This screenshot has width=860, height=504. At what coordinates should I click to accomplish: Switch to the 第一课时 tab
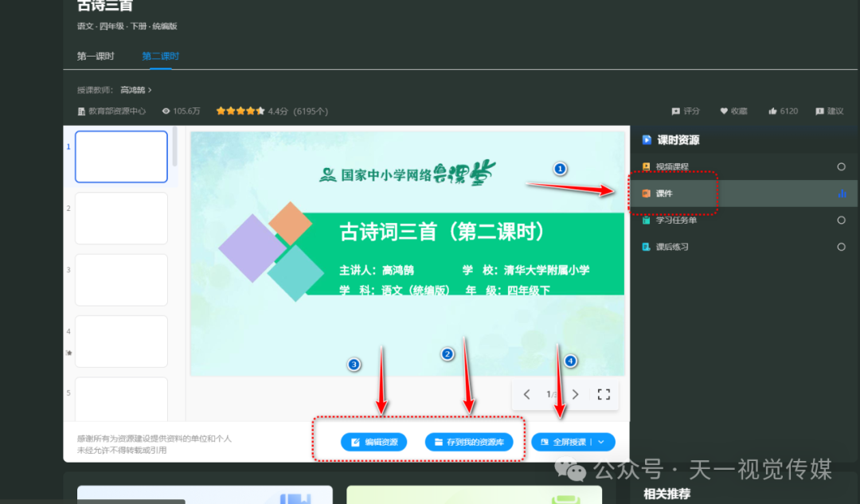tap(97, 56)
